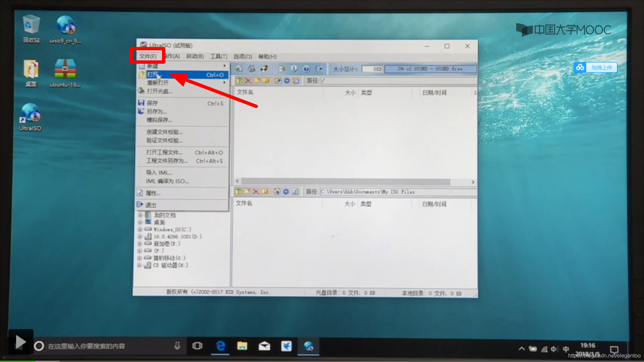Click the video play button overlay
This screenshot has height=362, width=644.
(21, 342)
